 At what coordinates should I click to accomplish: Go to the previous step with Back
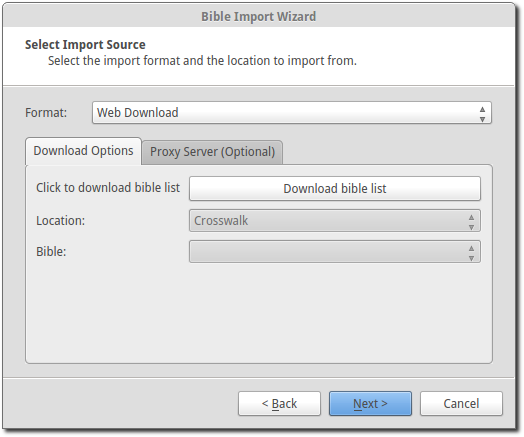[x=279, y=404]
